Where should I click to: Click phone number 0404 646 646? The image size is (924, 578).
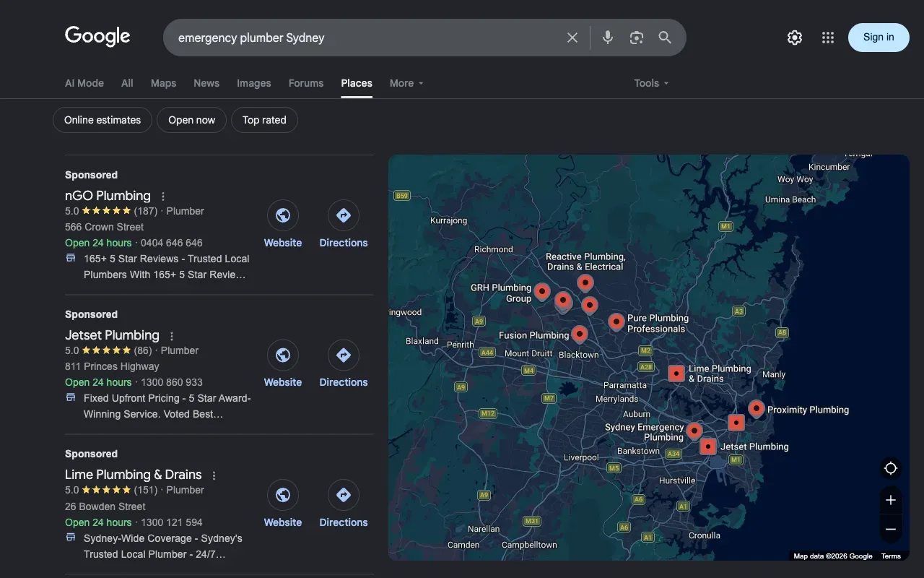[172, 243]
